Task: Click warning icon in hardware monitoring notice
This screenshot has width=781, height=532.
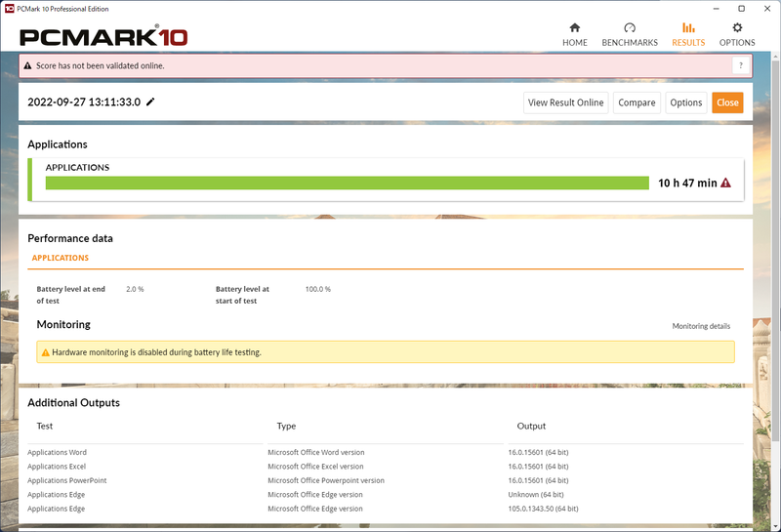Action: coord(45,352)
